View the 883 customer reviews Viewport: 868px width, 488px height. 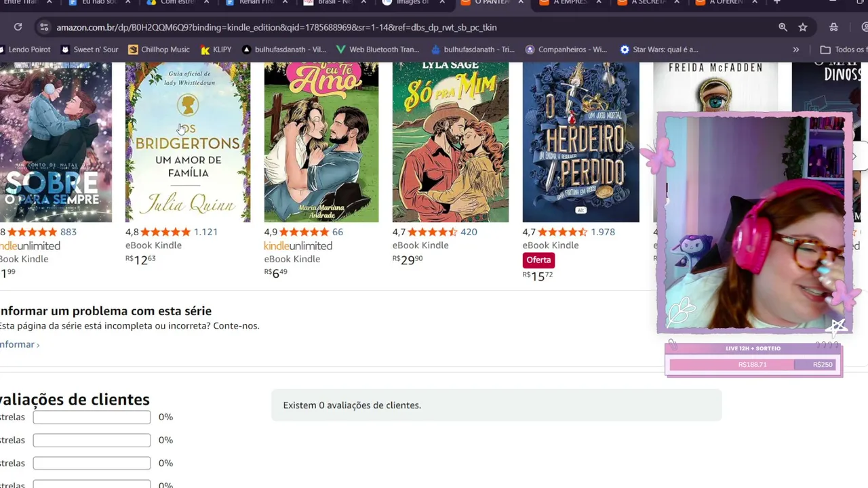(x=68, y=232)
